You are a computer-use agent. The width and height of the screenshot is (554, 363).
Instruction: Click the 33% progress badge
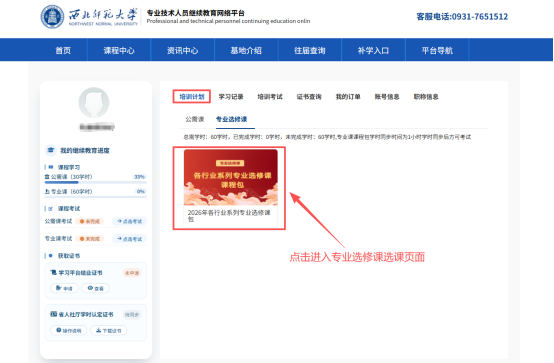[140, 177]
